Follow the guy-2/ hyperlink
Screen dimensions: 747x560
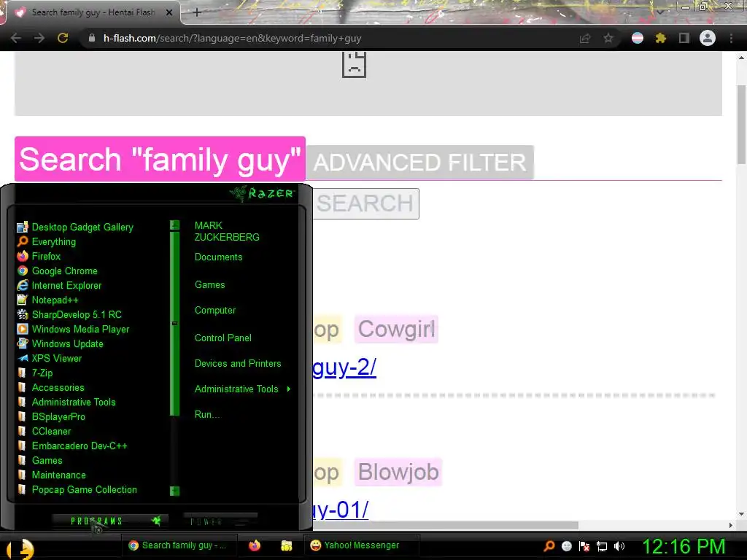pos(344,367)
